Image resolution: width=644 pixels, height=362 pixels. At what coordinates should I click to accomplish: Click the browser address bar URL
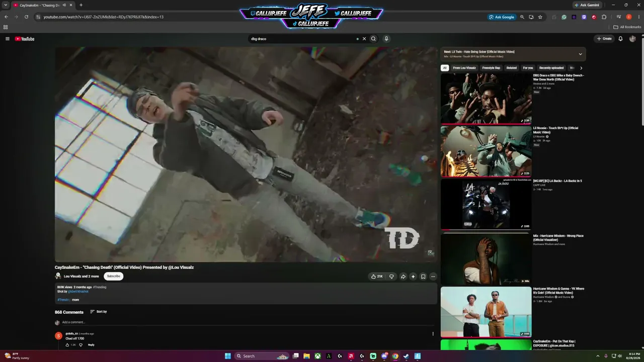103,17
